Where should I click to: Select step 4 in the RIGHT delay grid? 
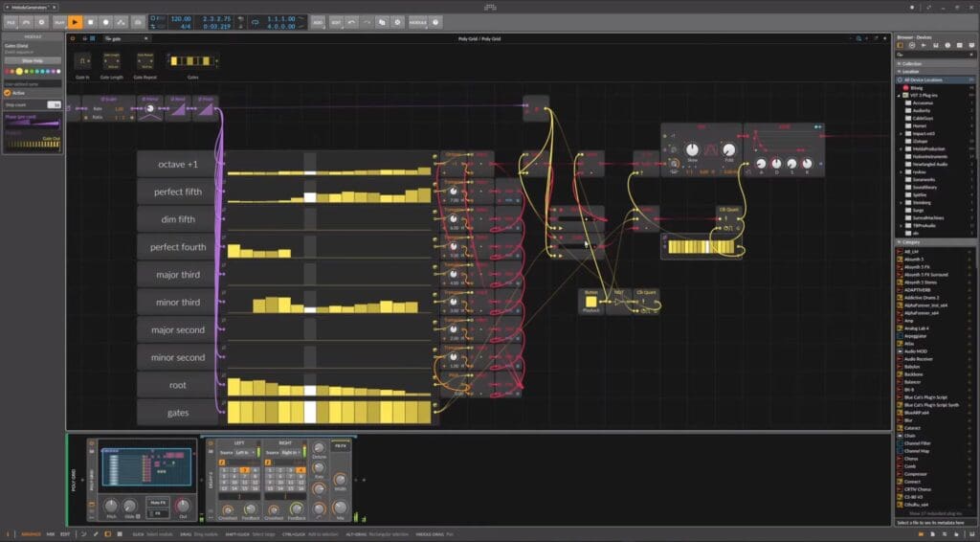tap(300, 470)
